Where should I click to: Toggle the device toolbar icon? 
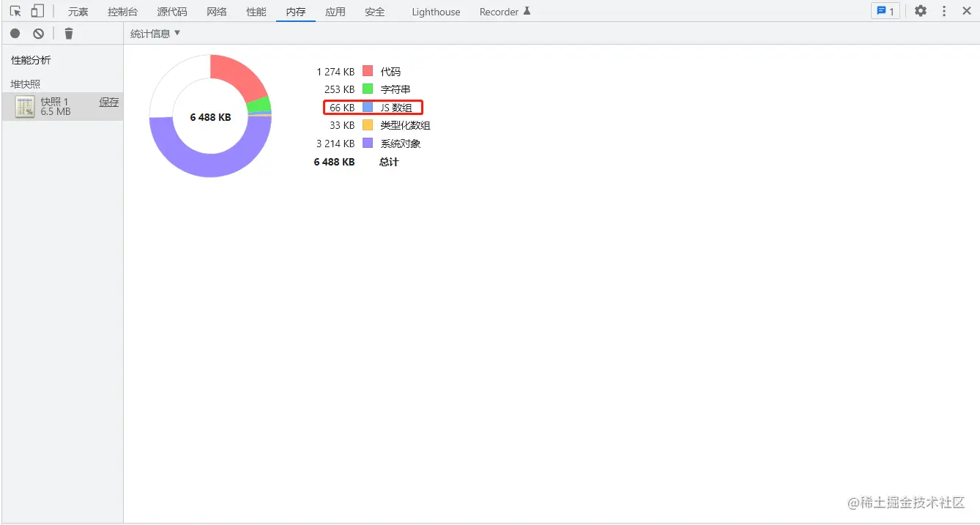(37, 11)
